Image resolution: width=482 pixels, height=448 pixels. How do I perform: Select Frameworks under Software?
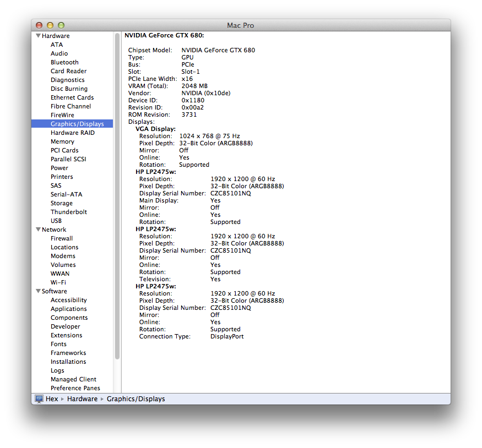tap(68, 353)
